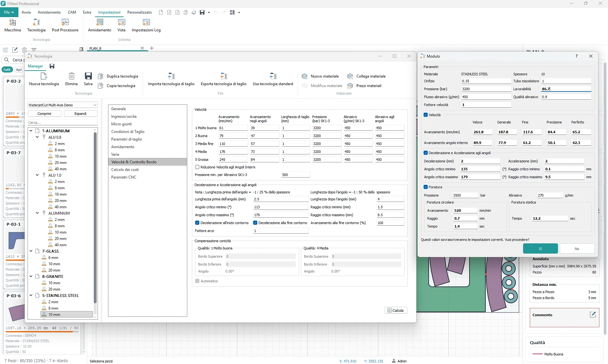Uncheck Decelerazione alla fine contorno

coord(255,223)
